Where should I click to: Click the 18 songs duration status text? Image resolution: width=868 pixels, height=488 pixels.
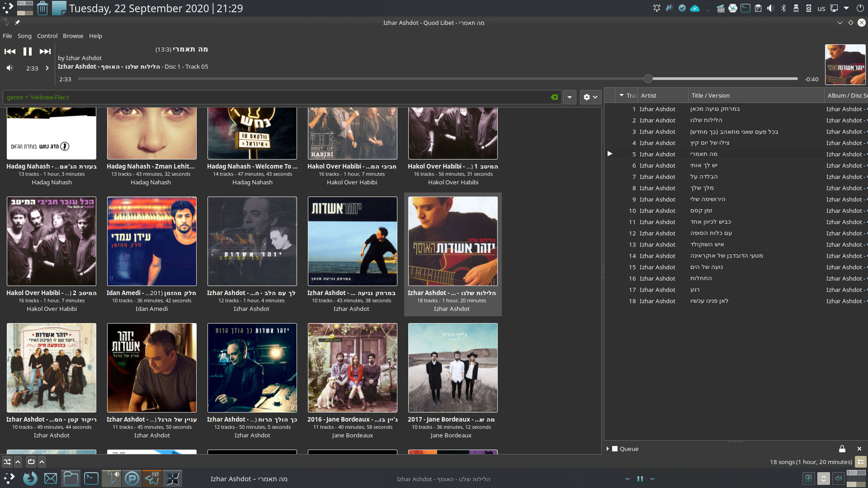coord(811,462)
